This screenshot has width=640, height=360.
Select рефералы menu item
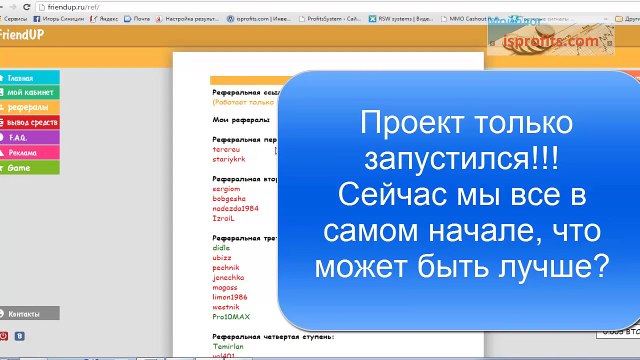coord(30,107)
